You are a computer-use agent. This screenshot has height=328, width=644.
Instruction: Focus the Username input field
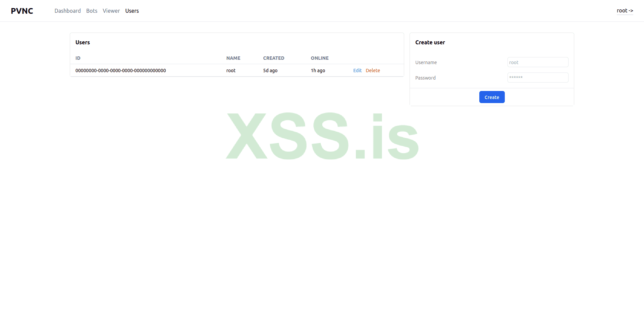coord(538,62)
